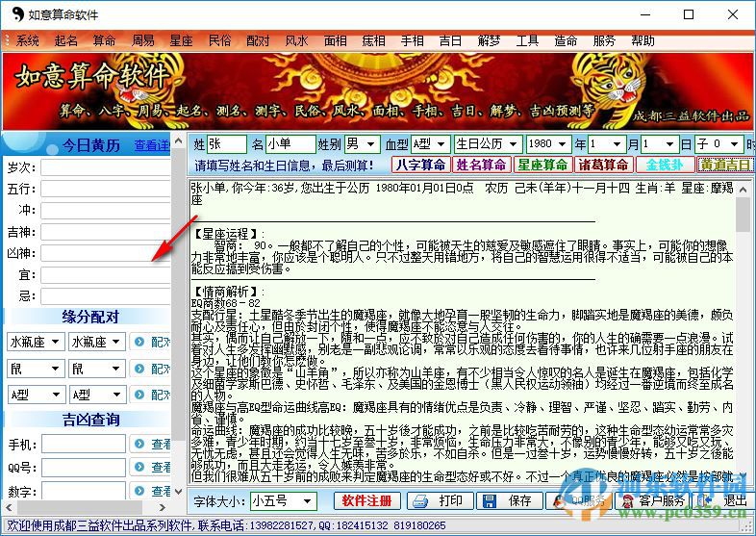This screenshot has width=756, height=536.
Task: Expand the birth month dropdown
Action: click(x=617, y=143)
